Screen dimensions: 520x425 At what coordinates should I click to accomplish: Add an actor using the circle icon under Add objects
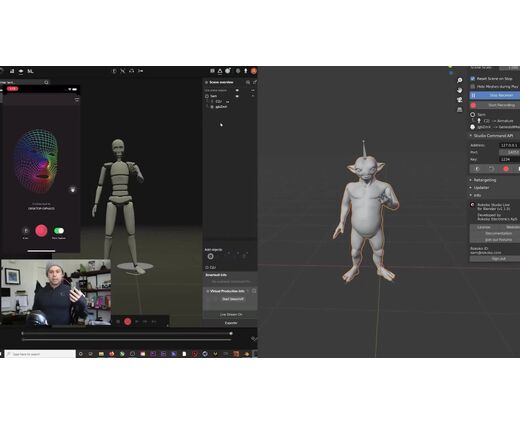[x=210, y=256]
